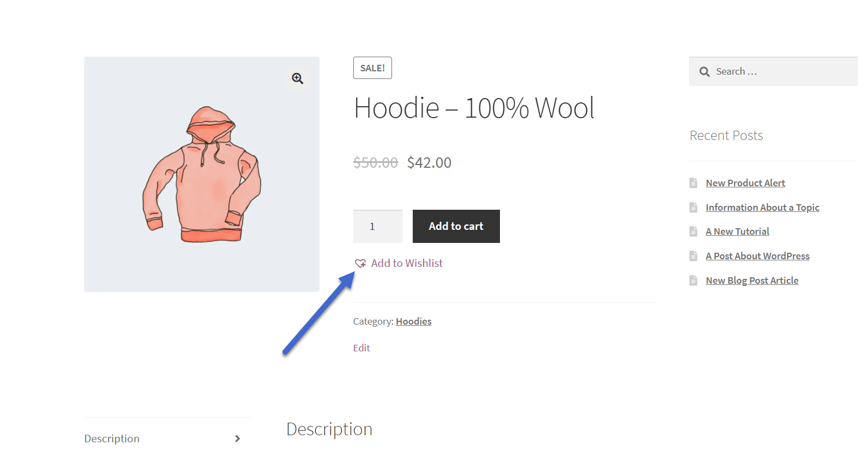This screenshot has width=868, height=457.
Task: Click the document icon beside Information About a Topic
Action: (694, 207)
